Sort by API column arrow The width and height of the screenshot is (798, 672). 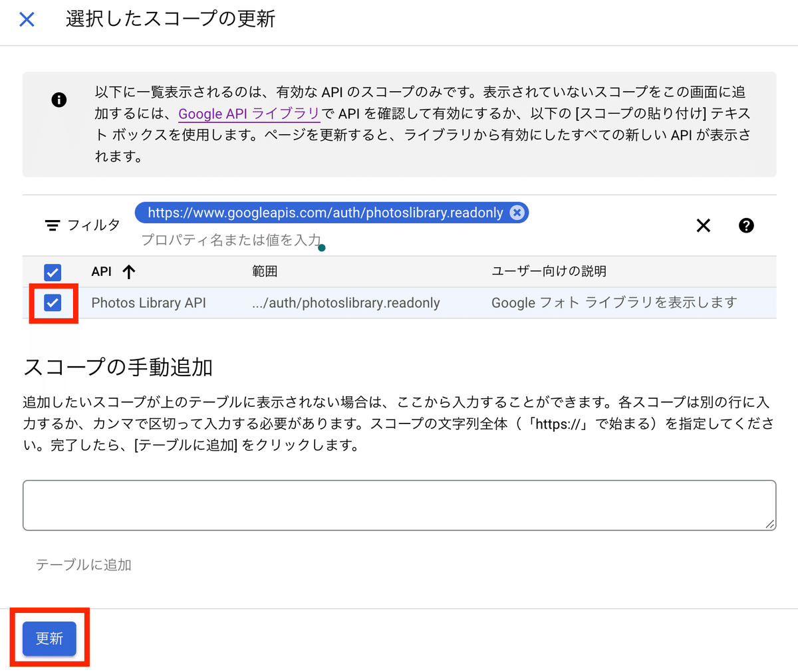[129, 271]
